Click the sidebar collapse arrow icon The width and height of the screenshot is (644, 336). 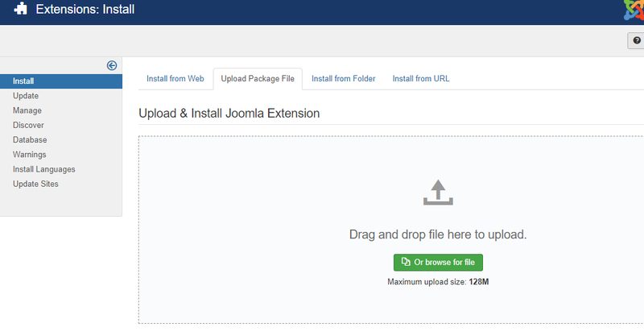point(112,65)
